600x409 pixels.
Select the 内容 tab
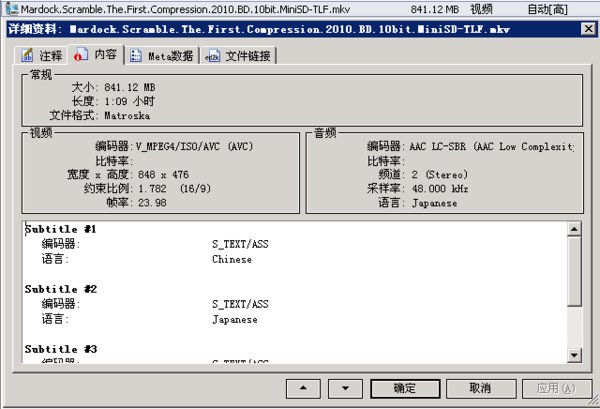click(96, 55)
